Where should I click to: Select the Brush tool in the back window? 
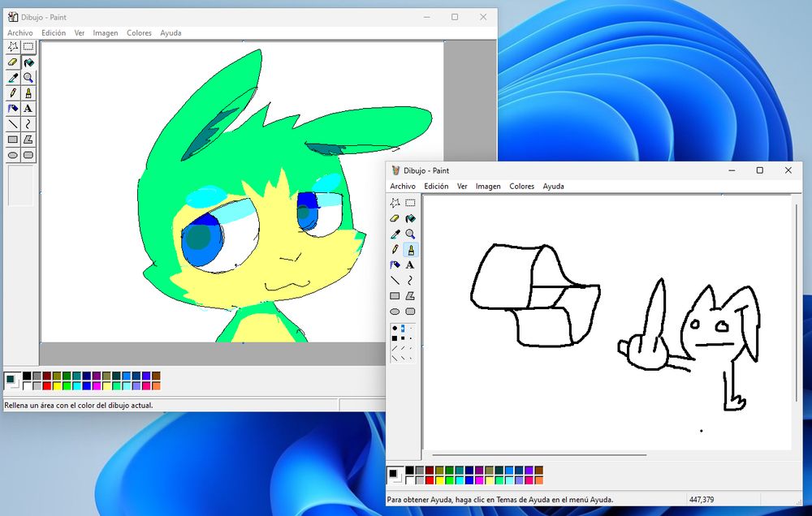(x=28, y=93)
